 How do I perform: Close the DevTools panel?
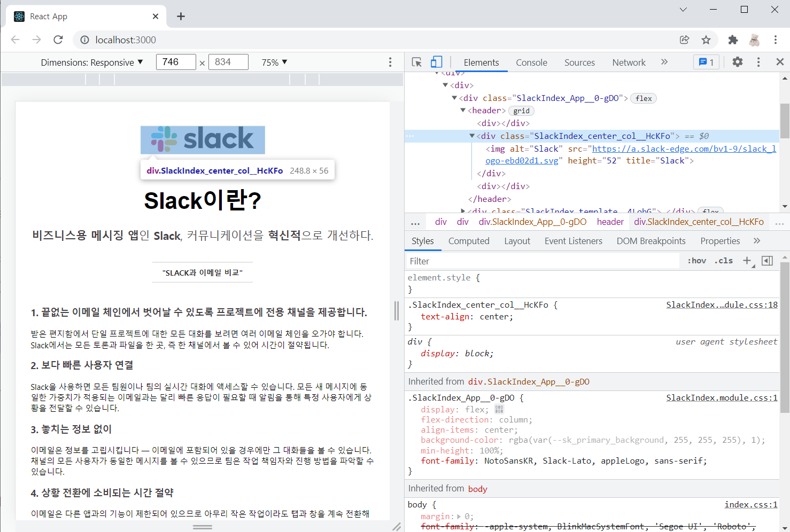(x=780, y=62)
